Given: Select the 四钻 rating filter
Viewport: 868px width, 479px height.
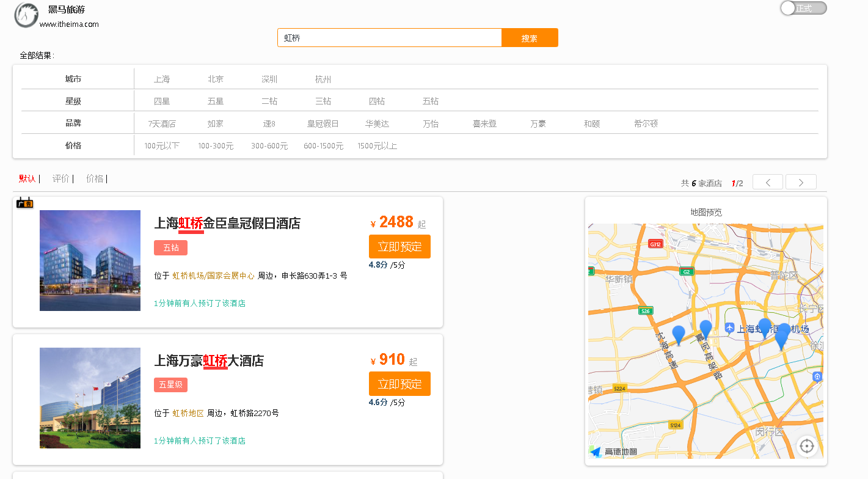Looking at the screenshot, I should click(x=377, y=101).
